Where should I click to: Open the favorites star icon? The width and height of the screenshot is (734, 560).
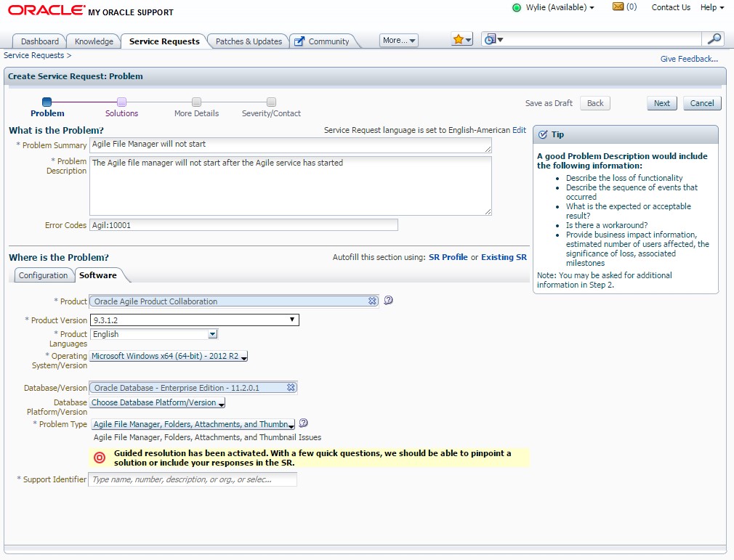(x=459, y=38)
